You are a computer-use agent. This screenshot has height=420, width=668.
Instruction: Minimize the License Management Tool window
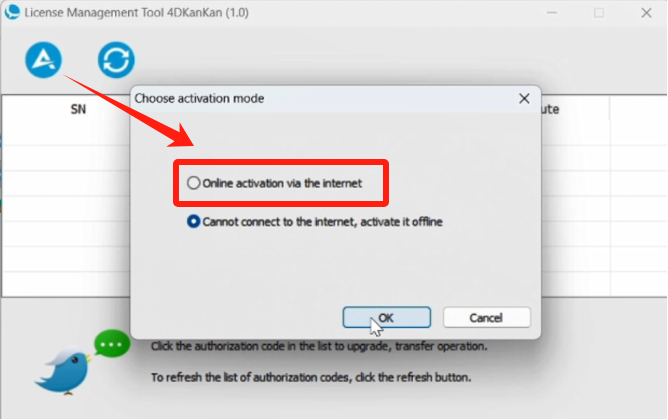coord(552,13)
